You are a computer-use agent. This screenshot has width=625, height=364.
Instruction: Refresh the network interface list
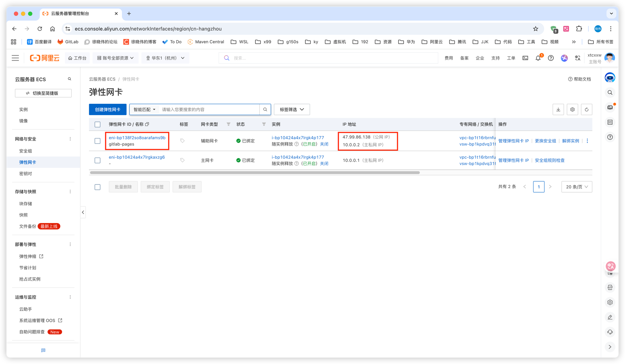[586, 109]
